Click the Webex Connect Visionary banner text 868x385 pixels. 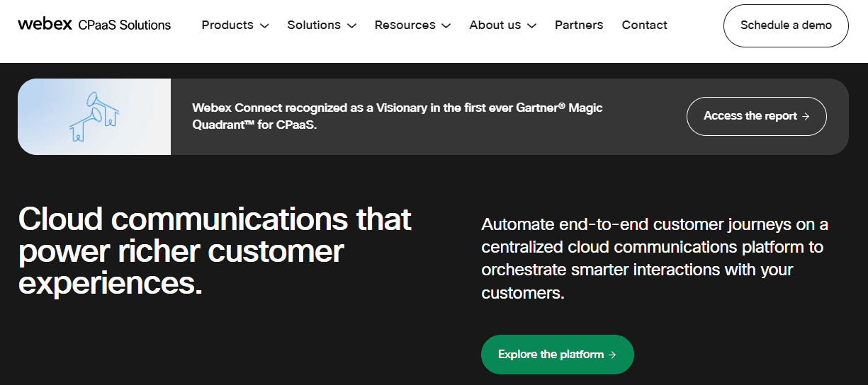point(398,116)
